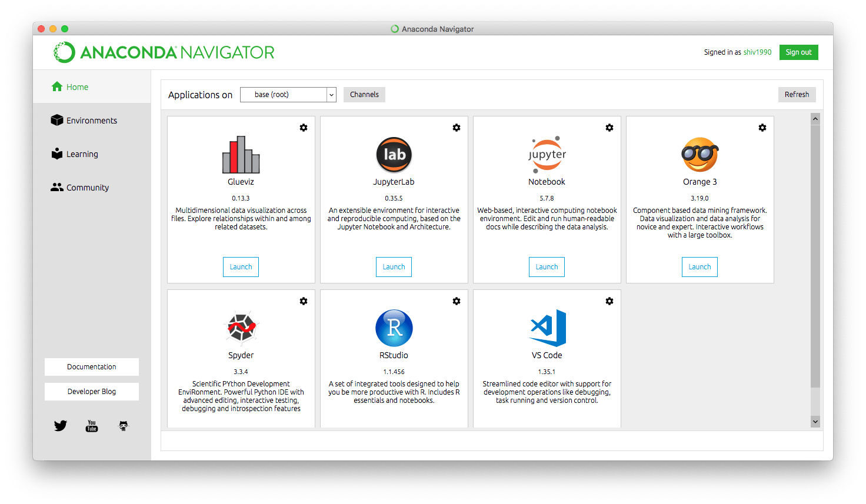This screenshot has height=504, width=866.
Task: Click the Spyder version 3.3.4 text
Action: coord(241,372)
